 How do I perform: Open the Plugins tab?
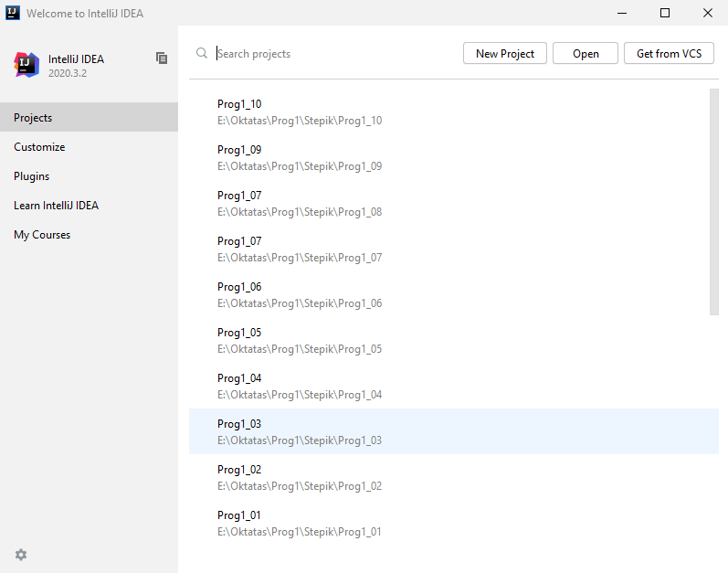[90, 176]
